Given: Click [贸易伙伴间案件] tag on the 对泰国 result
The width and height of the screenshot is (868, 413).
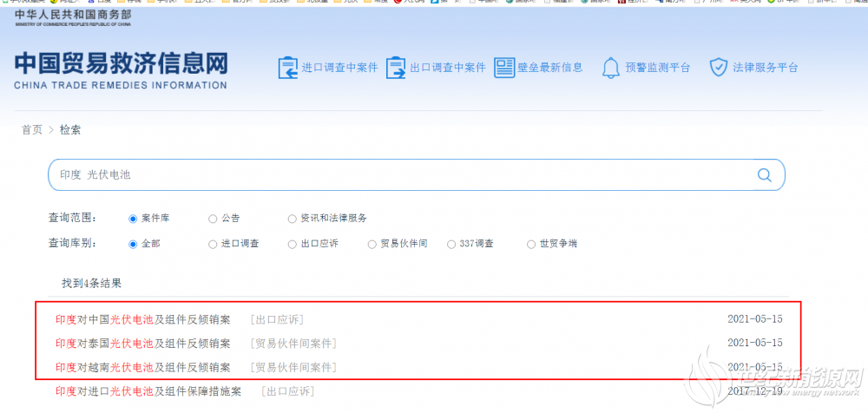Looking at the screenshot, I should coord(293,344).
